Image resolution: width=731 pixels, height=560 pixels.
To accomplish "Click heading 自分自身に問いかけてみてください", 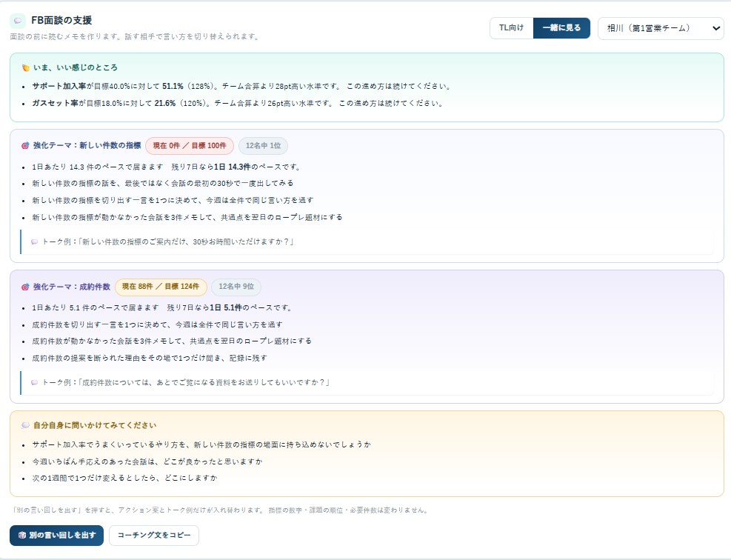I will pyautogui.click(x=95, y=425).
